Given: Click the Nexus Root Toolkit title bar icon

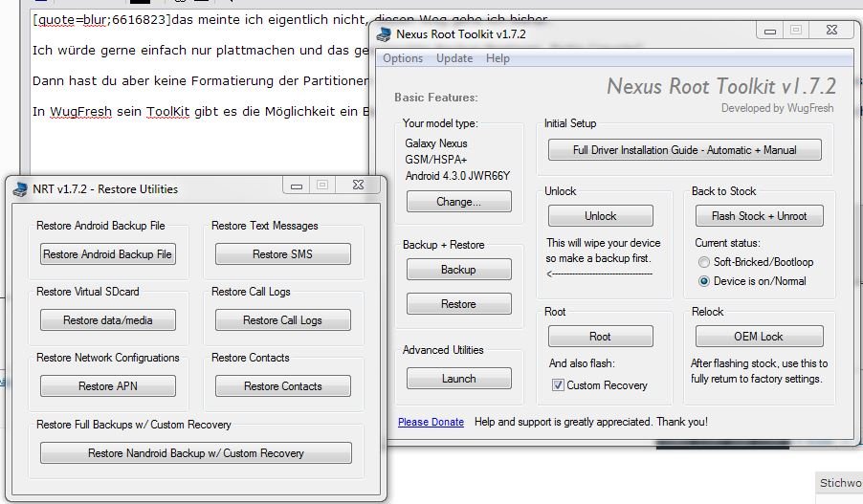Looking at the screenshot, I should [384, 34].
